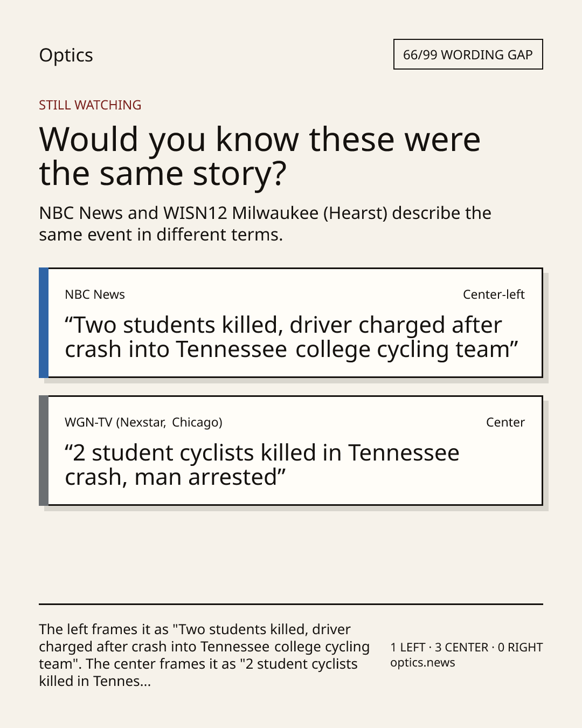Viewport: 582px width, 728px height.
Task: Click the blue bias stripe on NBC card
Action: pyautogui.click(x=44, y=323)
